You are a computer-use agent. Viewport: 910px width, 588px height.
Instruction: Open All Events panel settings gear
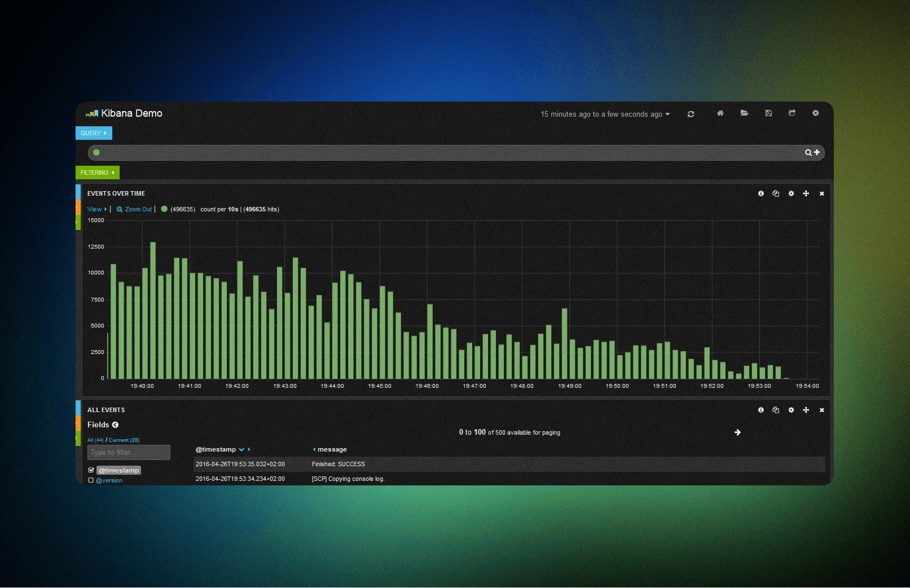(x=791, y=410)
